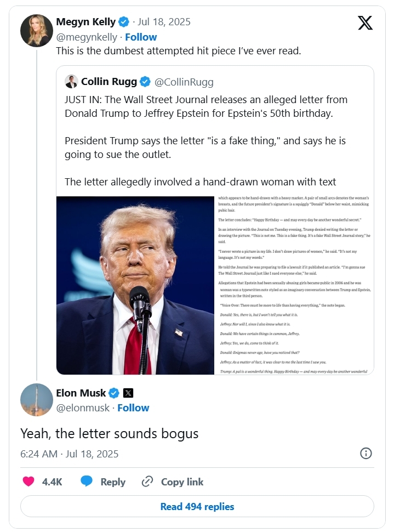Open Collin Rugg's small profile picture
Screen dimensions: 394x532
(x=71, y=81)
